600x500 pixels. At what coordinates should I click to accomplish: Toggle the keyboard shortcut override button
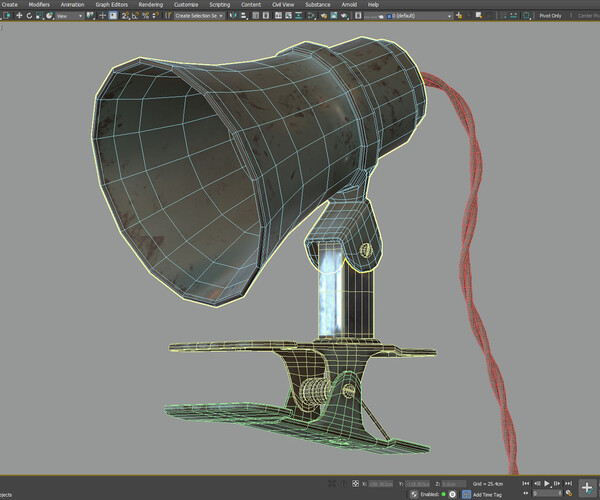click(113, 16)
